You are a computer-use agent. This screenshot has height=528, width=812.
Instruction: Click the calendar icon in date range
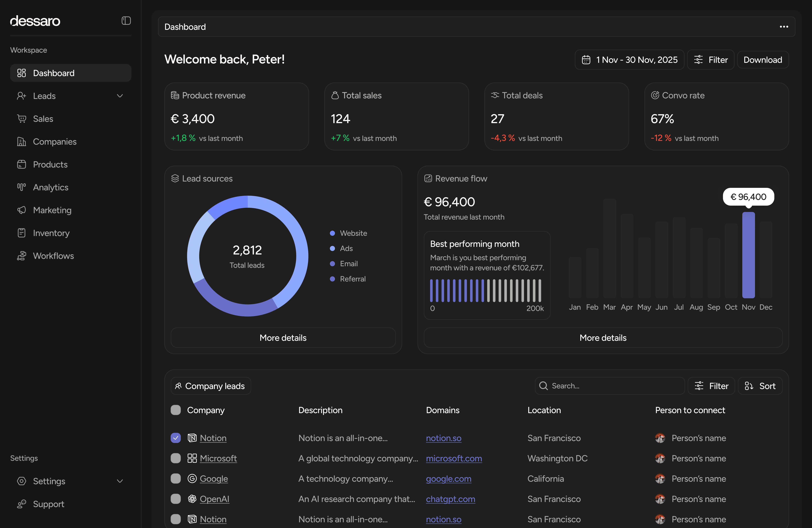point(586,60)
